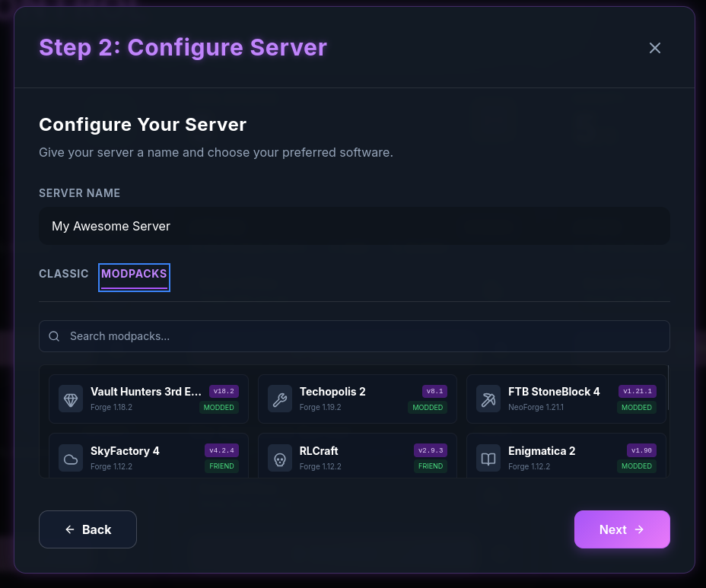Click the SkyFactory 4 cloud icon

(x=71, y=457)
